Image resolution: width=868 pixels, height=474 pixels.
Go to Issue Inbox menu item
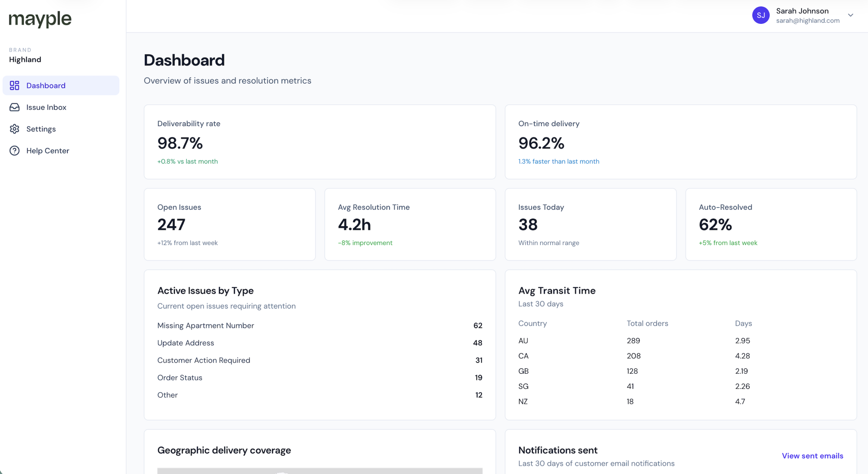point(46,107)
